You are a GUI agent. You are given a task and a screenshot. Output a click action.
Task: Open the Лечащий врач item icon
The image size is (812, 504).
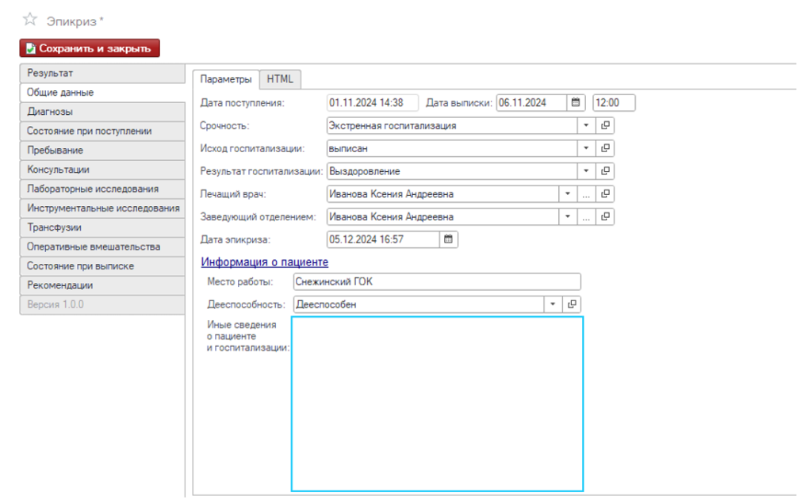(605, 194)
